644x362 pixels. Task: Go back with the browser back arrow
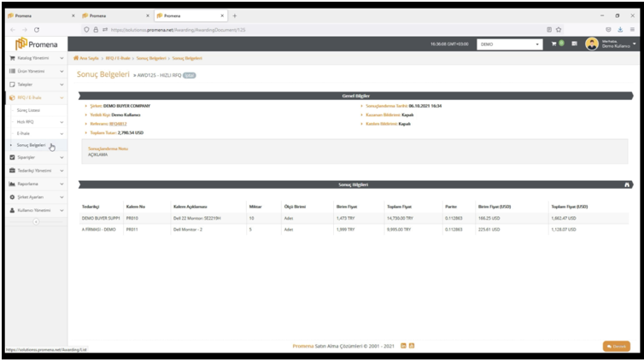tap(13, 30)
